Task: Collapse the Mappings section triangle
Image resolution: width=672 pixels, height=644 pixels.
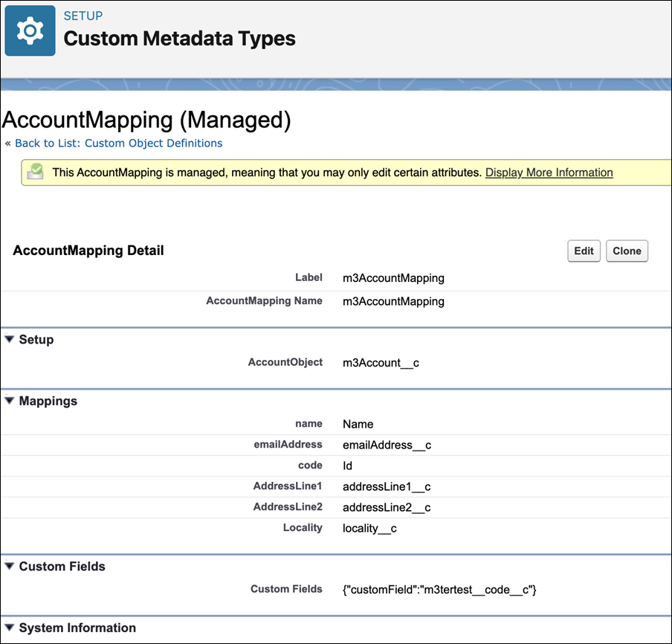Action: [x=10, y=401]
